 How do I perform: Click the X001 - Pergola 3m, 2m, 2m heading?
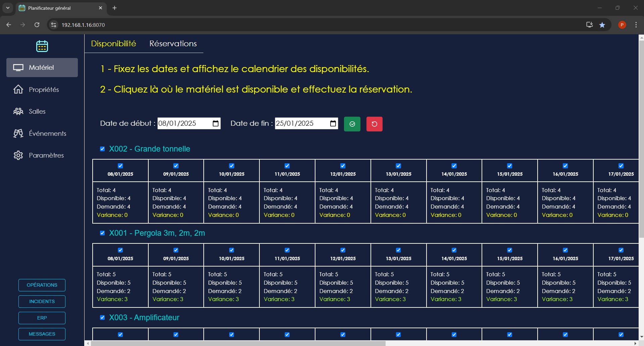click(x=157, y=233)
